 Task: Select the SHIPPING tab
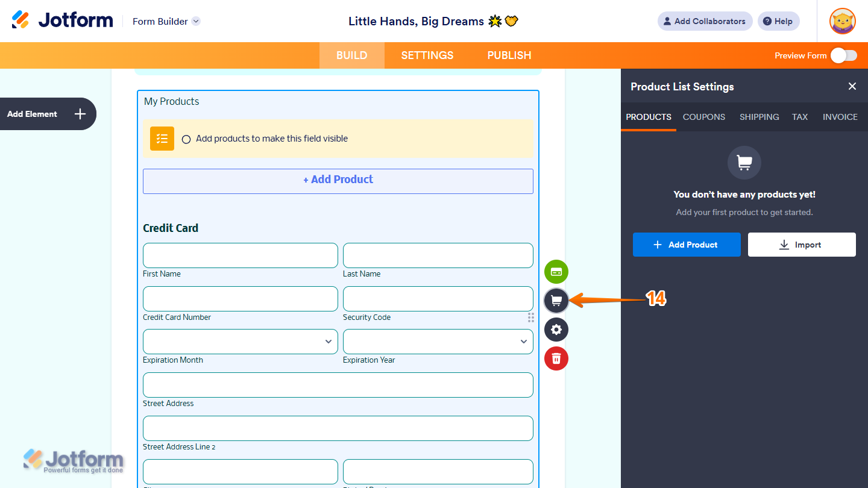pyautogui.click(x=759, y=117)
